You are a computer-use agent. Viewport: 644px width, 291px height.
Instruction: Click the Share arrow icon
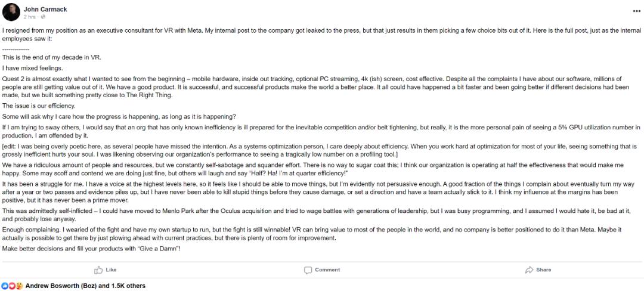point(529,270)
